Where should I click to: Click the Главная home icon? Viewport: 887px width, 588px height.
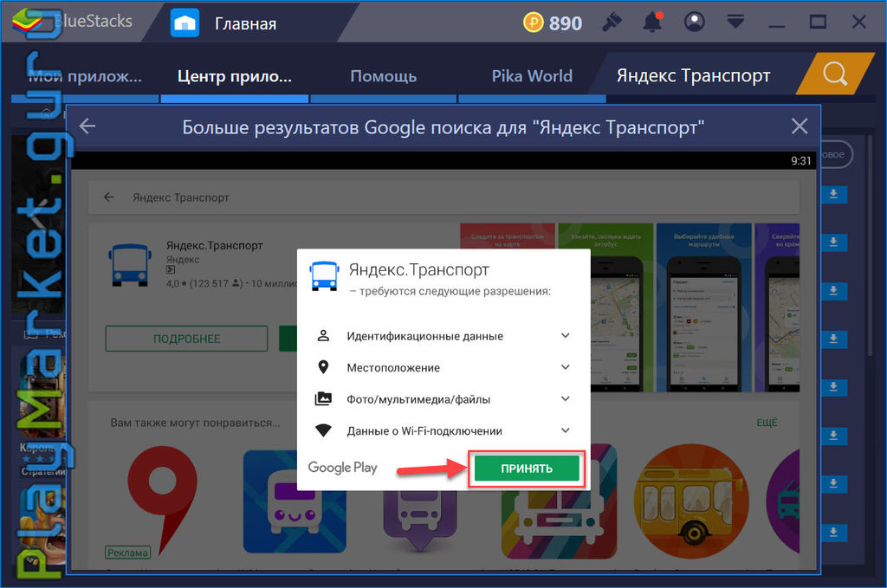pyautogui.click(x=185, y=23)
